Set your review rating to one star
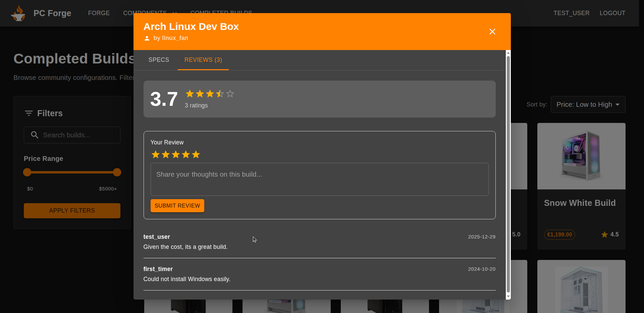Viewport: 644px width, 313px height. [156, 154]
